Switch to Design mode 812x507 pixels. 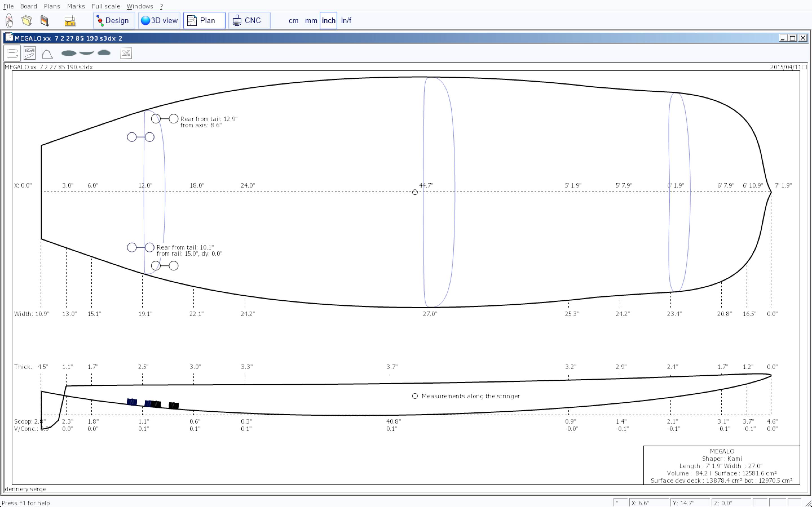point(114,21)
